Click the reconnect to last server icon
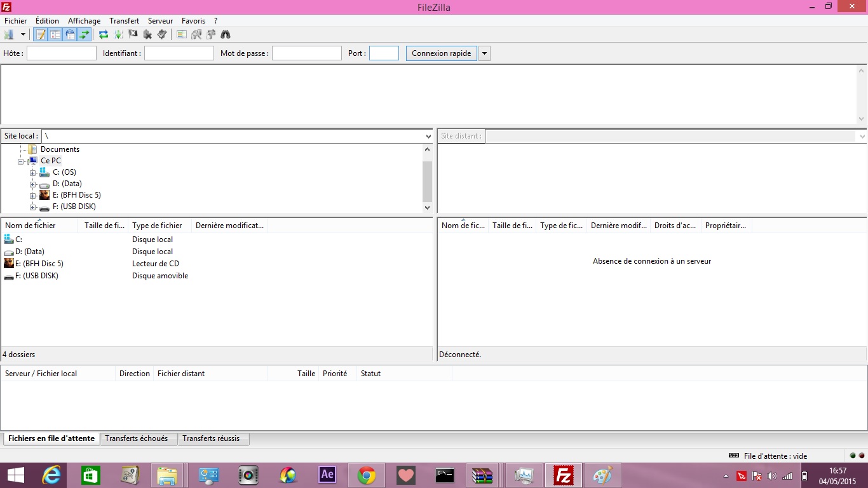The image size is (868, 488). pyautogui.click(x=162, y=34)
